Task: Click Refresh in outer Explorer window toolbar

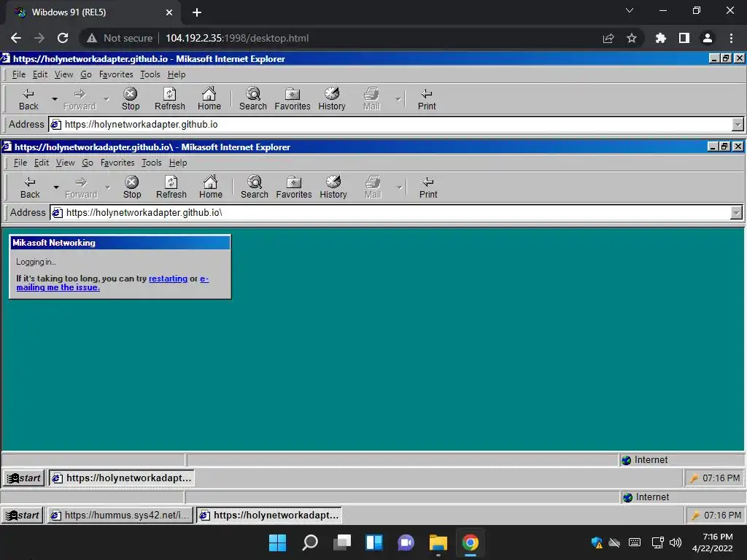Action: pos(169,99)
